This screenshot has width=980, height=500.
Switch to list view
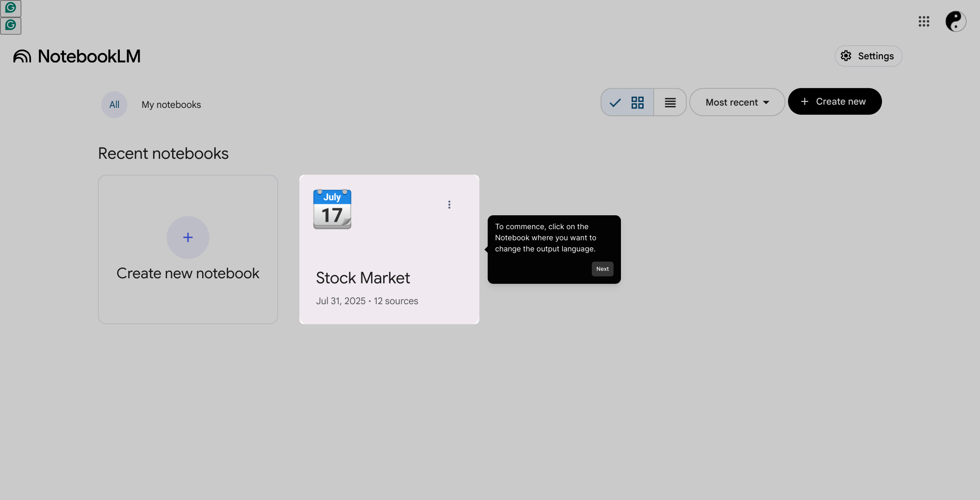tap(670, 102)
